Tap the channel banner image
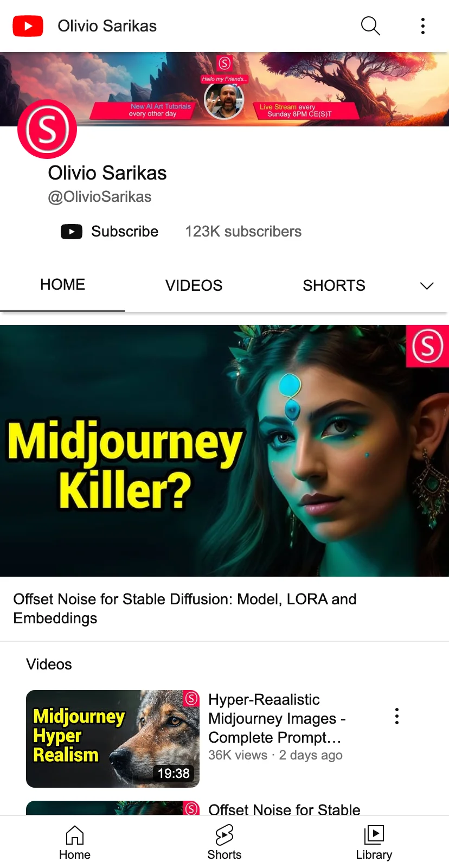449x868 pixels. click(x=224, y=90)
